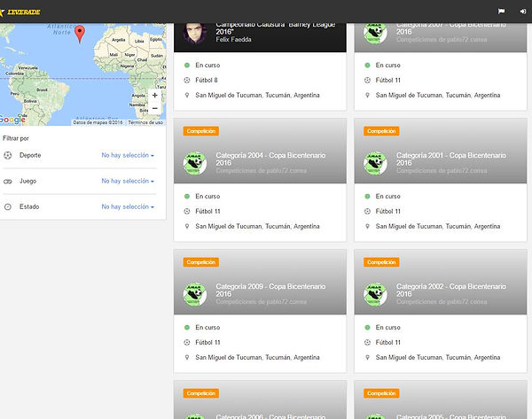Click Competición badge on Categoria 2005 card

[x=381, y=393]
